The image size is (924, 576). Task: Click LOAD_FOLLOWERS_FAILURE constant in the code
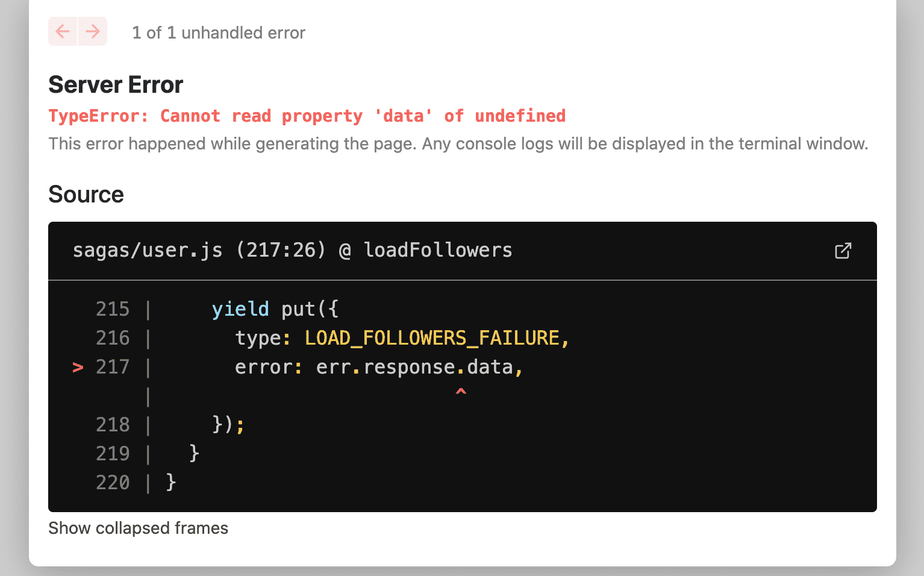coord(432,338)
